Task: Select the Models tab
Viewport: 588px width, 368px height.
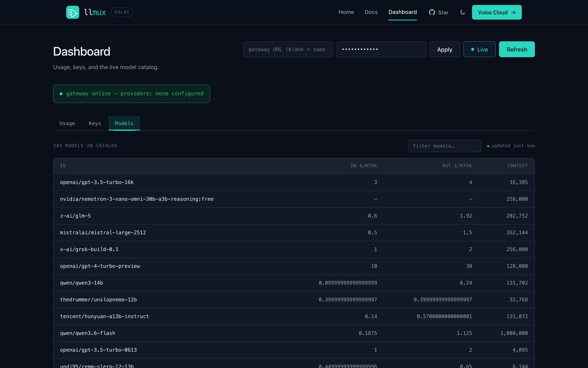Action: point(124,123)
